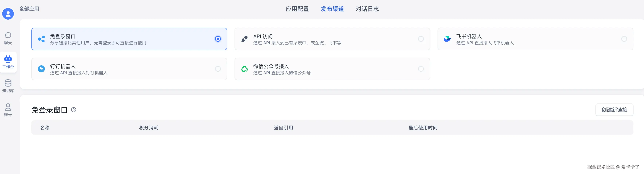This screenshot has height=174, width=644.
Task: Enable the 钉钉机器人 radio option
Action: (218, 69)
